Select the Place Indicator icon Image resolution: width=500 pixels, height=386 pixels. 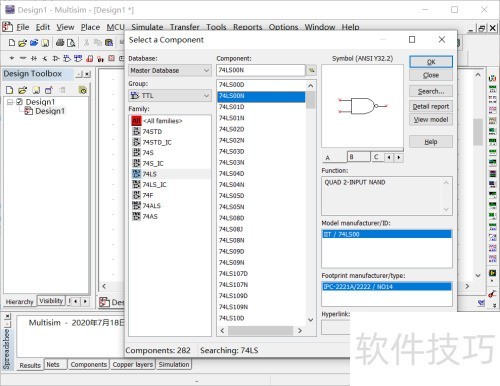tap(111, 59)
